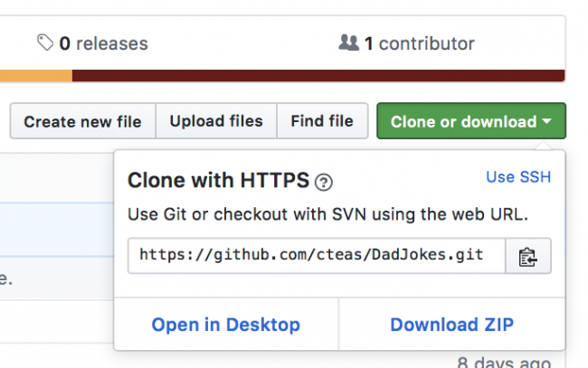588x368 pixels.
Task: Click the contributors people icon
Action: tap(349, 42)
